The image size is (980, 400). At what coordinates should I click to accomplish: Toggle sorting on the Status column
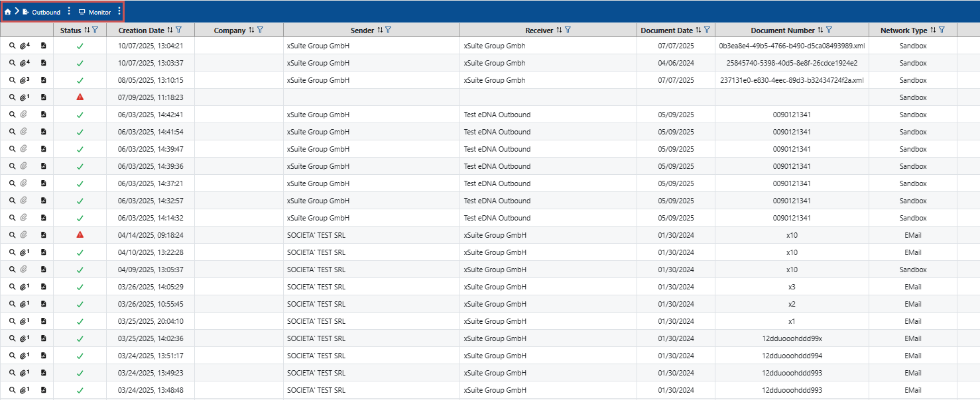coord(86,30)
